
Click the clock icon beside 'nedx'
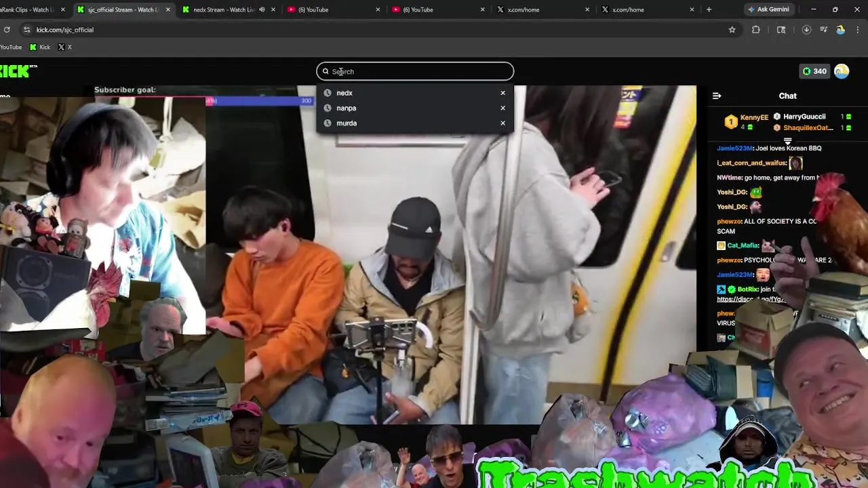coord(328,93)
